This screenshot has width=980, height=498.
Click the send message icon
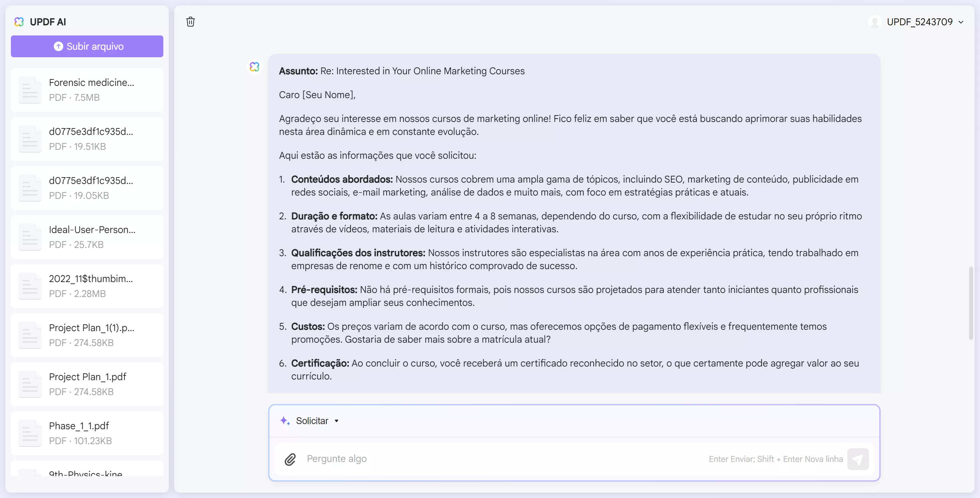tap(858, 459)
